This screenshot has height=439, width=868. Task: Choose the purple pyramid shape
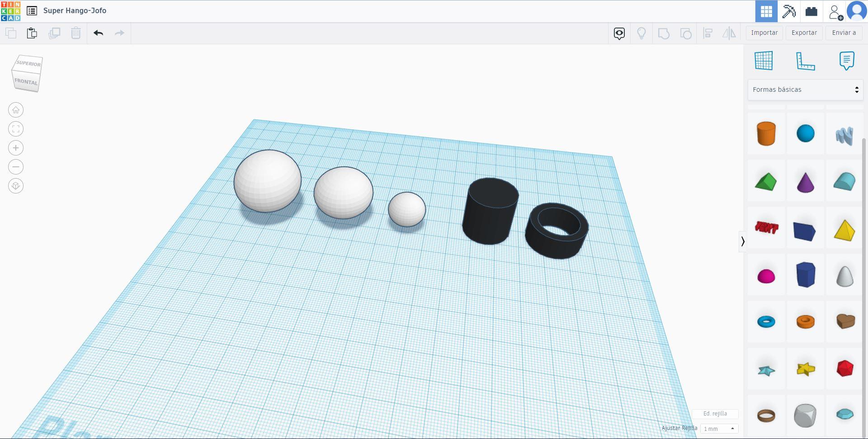[x=806, y=181]
